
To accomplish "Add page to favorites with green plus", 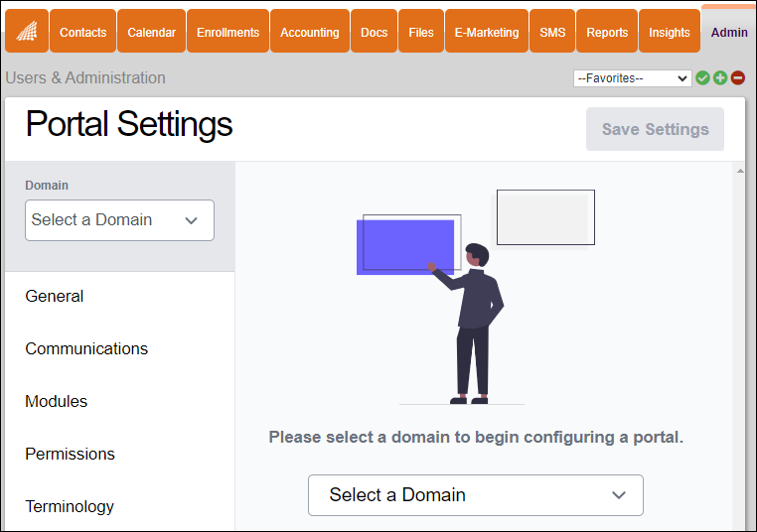I will (720, 78).
